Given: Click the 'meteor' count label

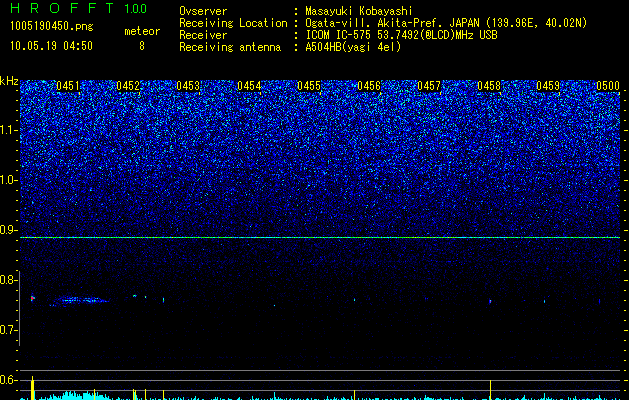Looking at the screenshot, I should pyautogui.click(x=142, y=31).
